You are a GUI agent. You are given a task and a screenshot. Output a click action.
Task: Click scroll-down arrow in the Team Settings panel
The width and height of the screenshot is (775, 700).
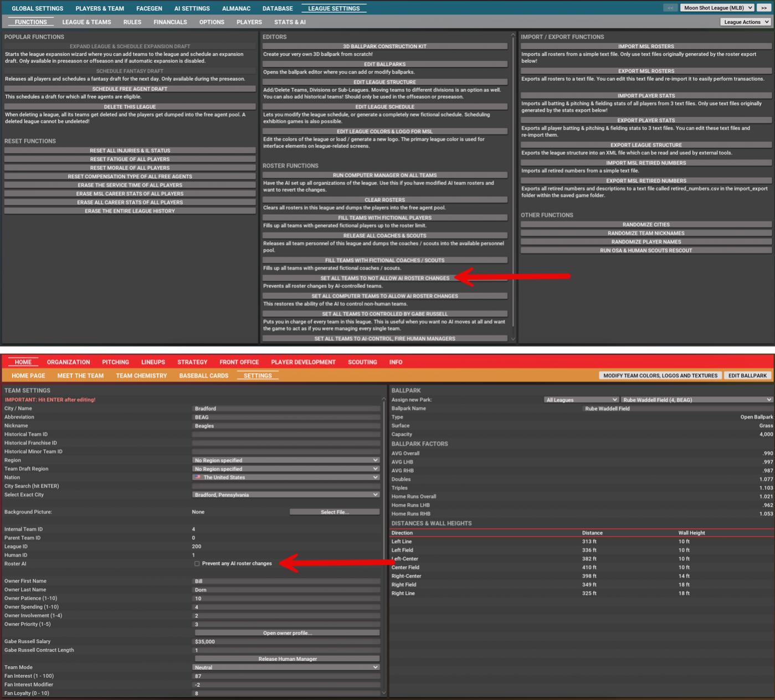click(383, 692)
